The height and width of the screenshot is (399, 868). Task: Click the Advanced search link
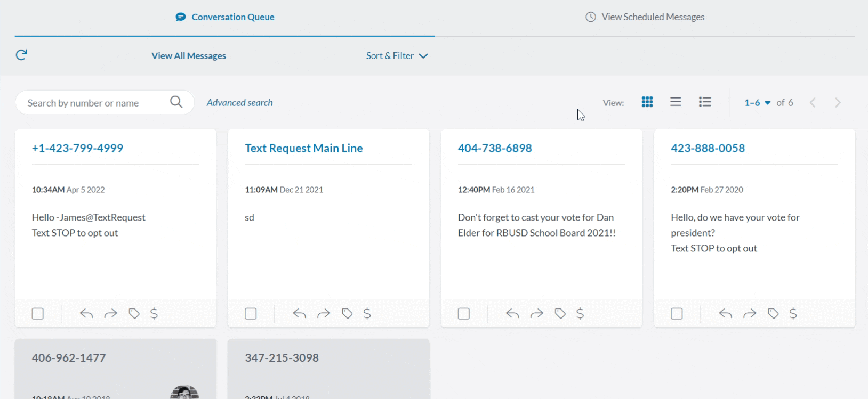click(x=239, y=103)
